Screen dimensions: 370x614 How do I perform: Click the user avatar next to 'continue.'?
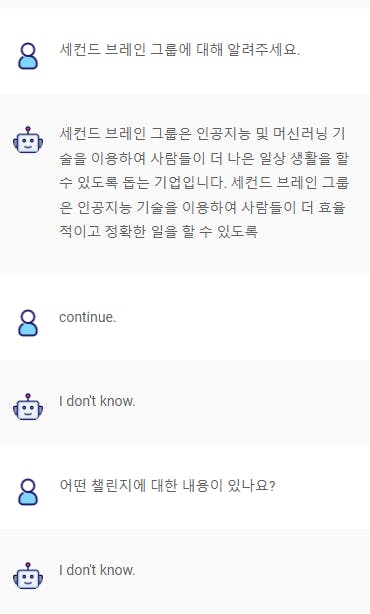(x=28, y=323)
